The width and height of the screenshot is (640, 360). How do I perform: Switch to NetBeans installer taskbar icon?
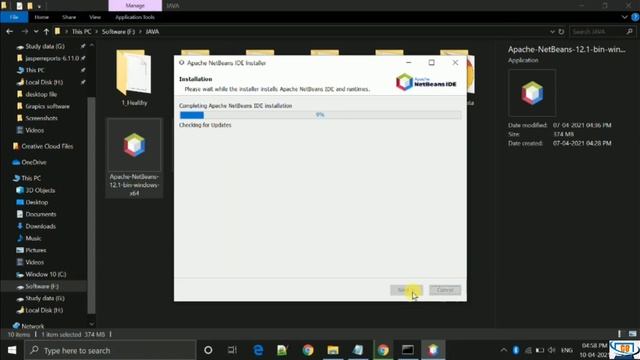click(x=433, y=350)
